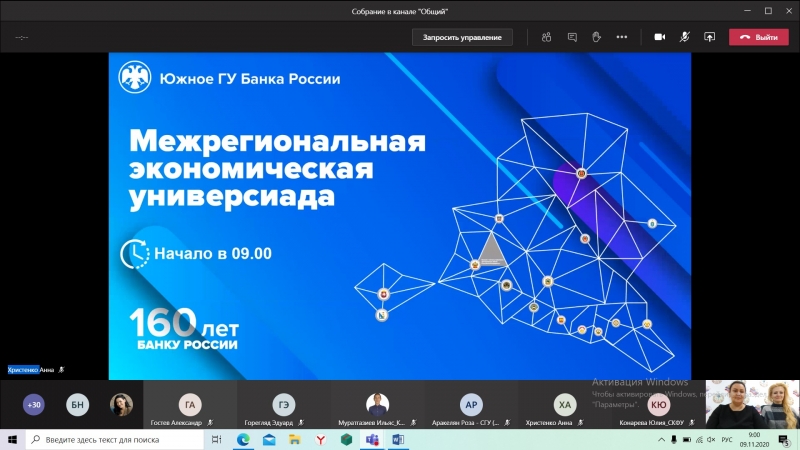This screenshot has height=450, width=800.
Task: Leave the meeting with Выйти button
Action: 759,37
